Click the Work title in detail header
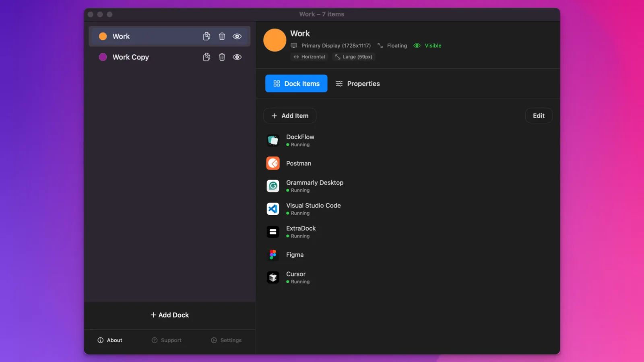The height and width of the screenshot is (362, 644). pos(300,33)
